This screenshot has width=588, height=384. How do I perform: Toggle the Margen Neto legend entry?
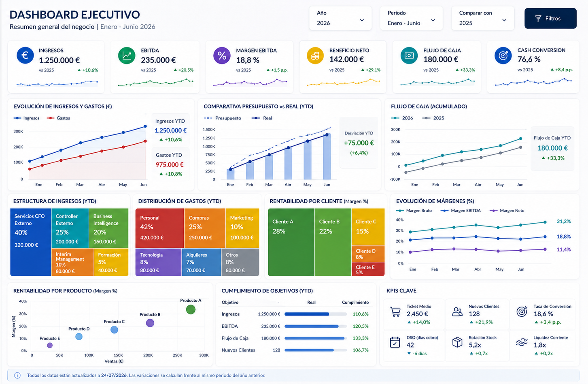pyautogui.click(x=507, y=211)
